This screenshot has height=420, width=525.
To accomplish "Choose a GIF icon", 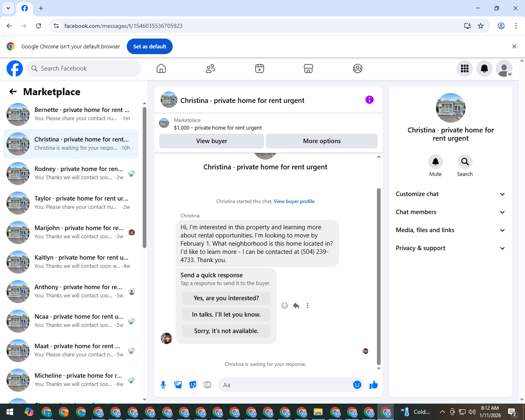I will coord(208,385).
